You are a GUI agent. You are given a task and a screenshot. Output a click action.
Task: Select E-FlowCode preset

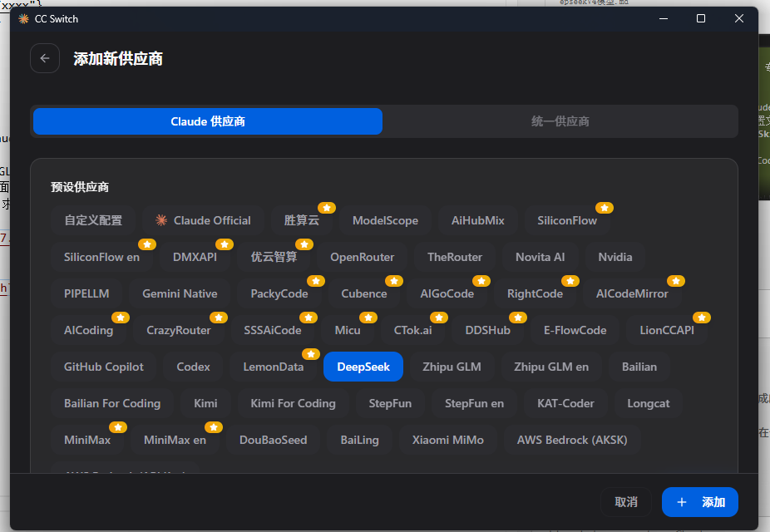point(575,330)
